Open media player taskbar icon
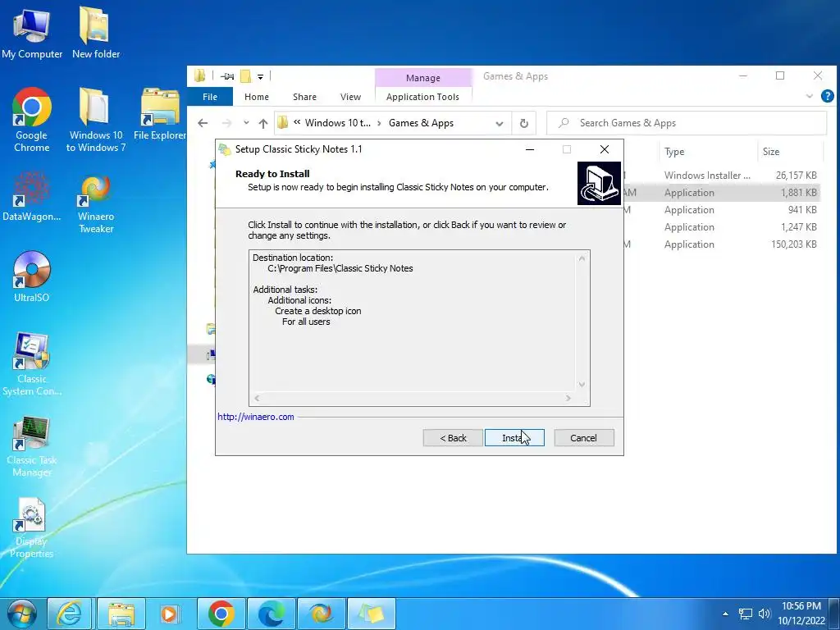 pyautogui.click(x=169, y=614)
